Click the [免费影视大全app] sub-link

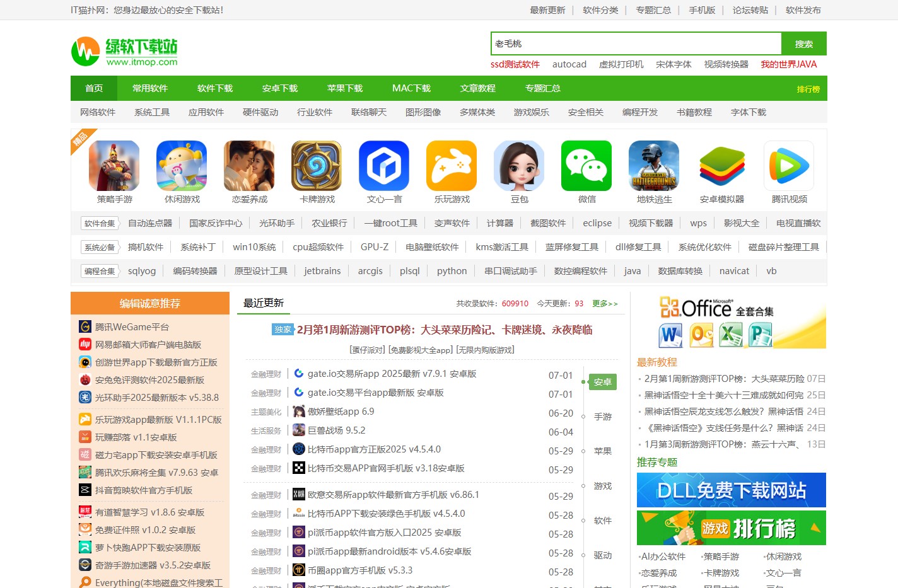(421, 350)
